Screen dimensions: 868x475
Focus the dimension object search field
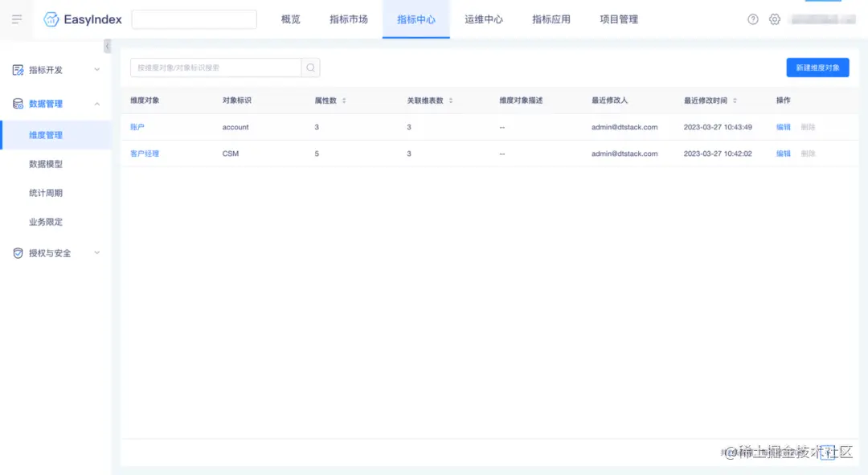pos(216,68)
